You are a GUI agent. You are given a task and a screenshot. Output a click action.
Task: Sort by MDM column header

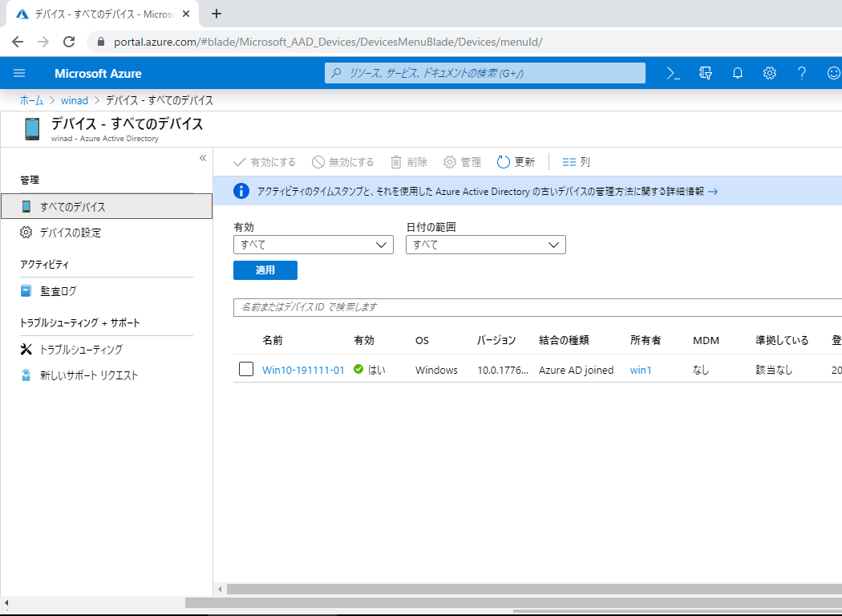pos(706,341)
